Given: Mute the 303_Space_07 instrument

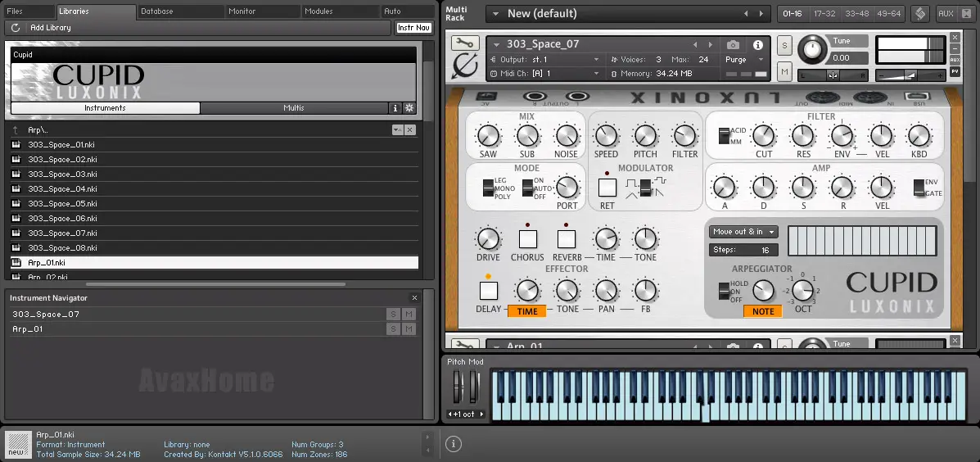Looking at the screenshot, I should pos(784,72).
